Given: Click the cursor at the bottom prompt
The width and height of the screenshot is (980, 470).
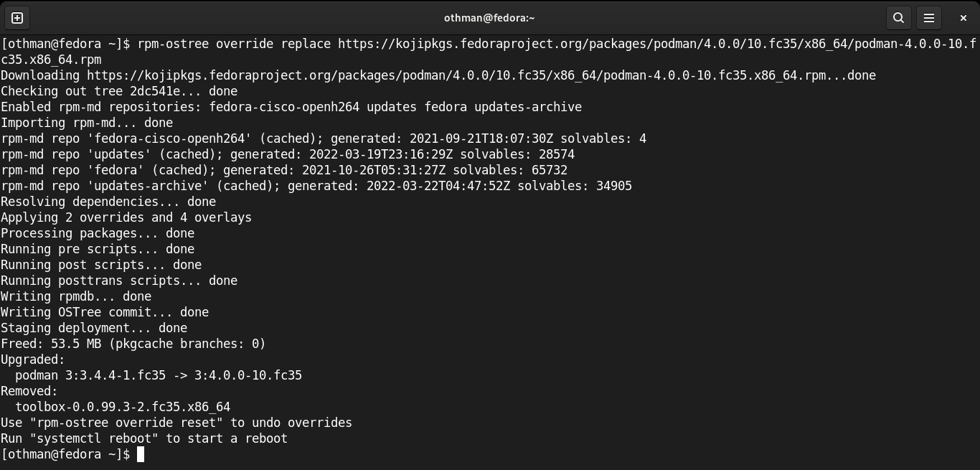Looking at the screenshot, I should (x=141, y=454).
